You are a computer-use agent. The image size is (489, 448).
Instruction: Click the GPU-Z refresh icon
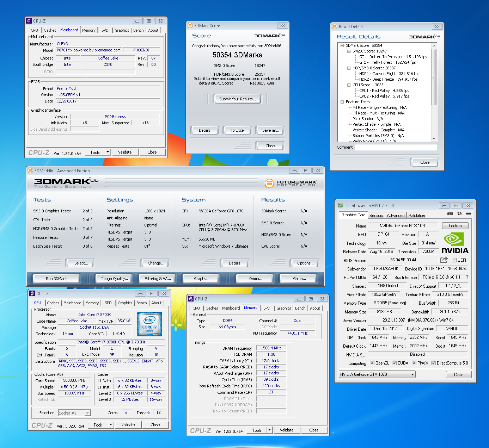point(459,213)
